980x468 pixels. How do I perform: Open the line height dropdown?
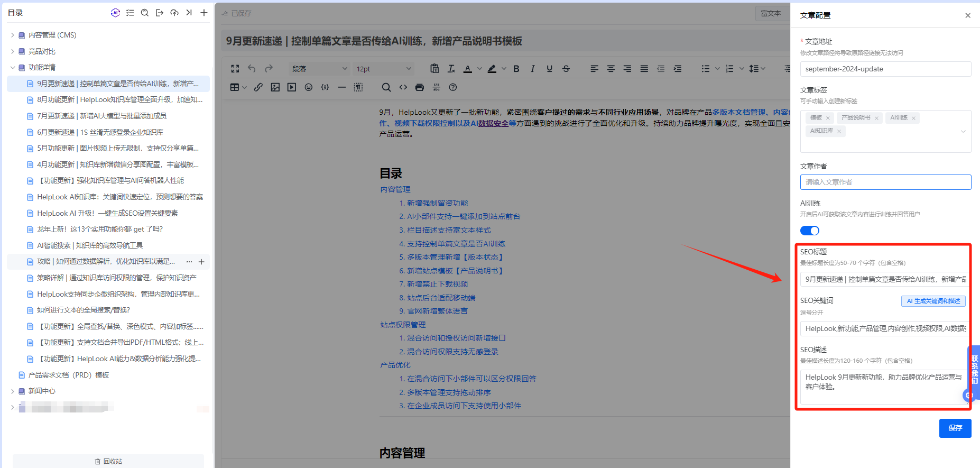coord(757,69)
